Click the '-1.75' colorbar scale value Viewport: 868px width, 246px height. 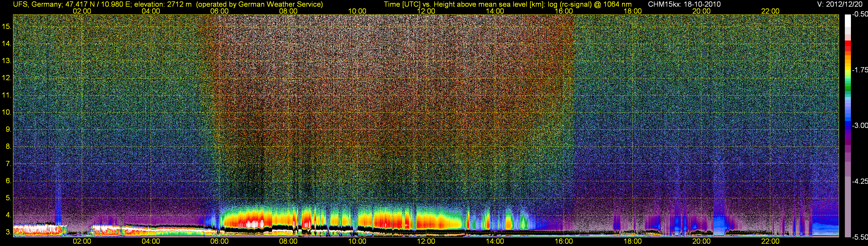click(x=860, y=70)
